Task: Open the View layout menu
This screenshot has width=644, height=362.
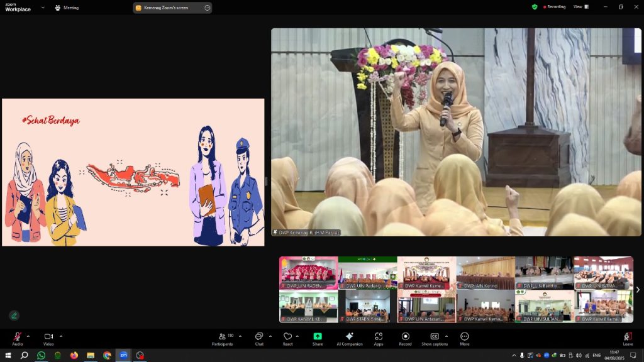Action: pyautogui.click(x=580, y=7)
